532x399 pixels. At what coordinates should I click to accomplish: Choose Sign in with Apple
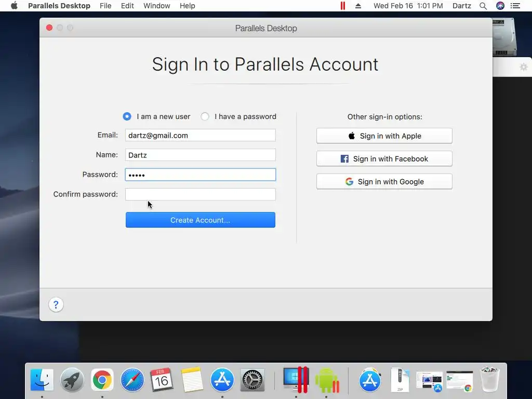pyautogui.click(x=384, y=136)
